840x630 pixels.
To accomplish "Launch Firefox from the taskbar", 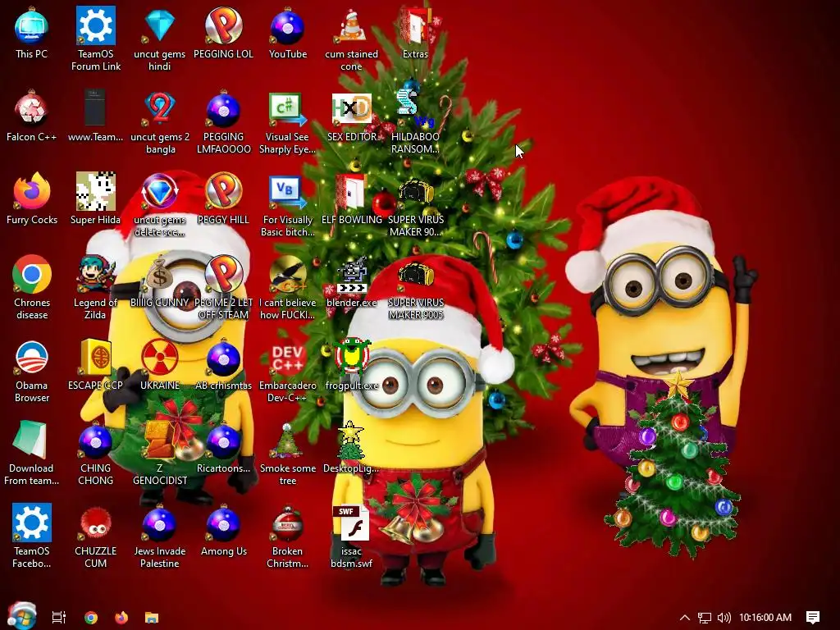I will pos(121,618).
